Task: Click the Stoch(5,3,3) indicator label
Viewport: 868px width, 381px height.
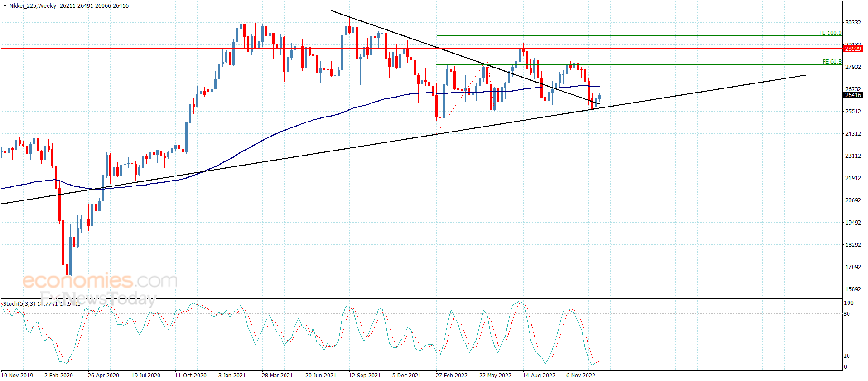Action: pyautogui.click(x=19, y=303)
